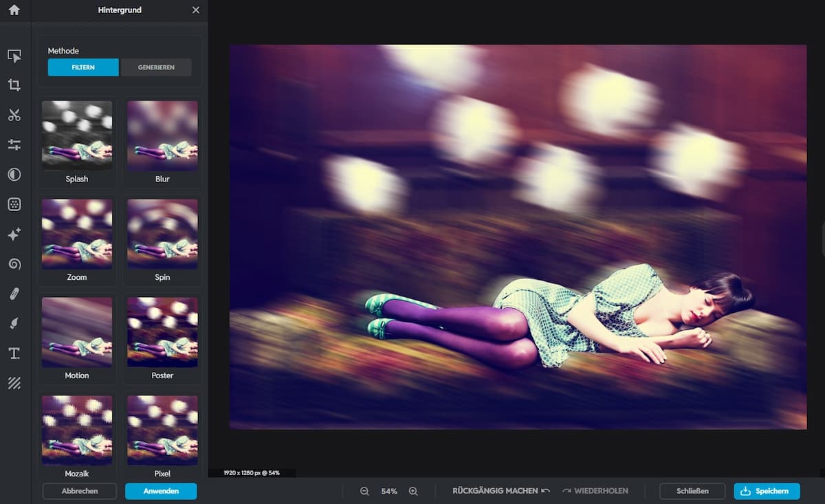Switch to the Generieren method
Viewport: 825px width, 504px height.
tap(156, 67)
